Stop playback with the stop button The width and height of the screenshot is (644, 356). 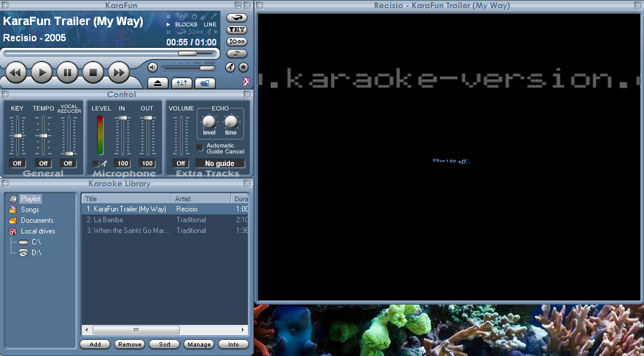click(x=93, y=73)
